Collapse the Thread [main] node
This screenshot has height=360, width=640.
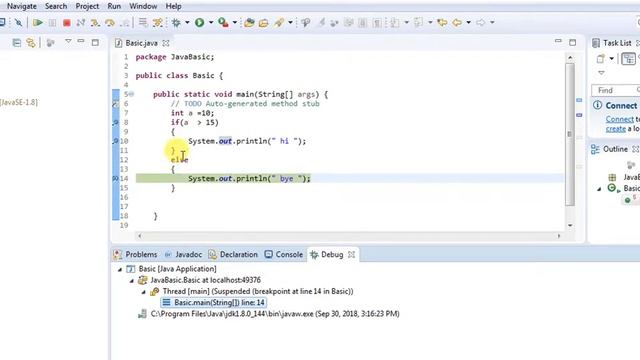[x=143, y=292]
